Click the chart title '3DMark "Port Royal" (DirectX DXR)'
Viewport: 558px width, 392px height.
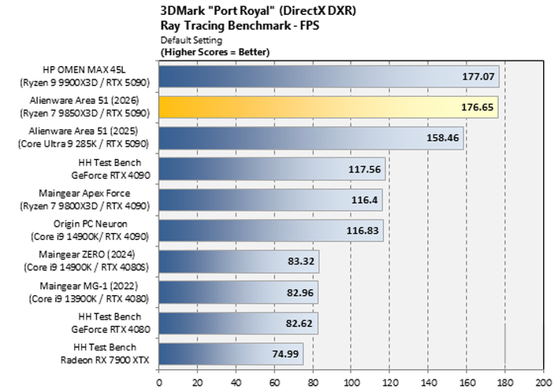pyautogui.click(x=258, y=11)
